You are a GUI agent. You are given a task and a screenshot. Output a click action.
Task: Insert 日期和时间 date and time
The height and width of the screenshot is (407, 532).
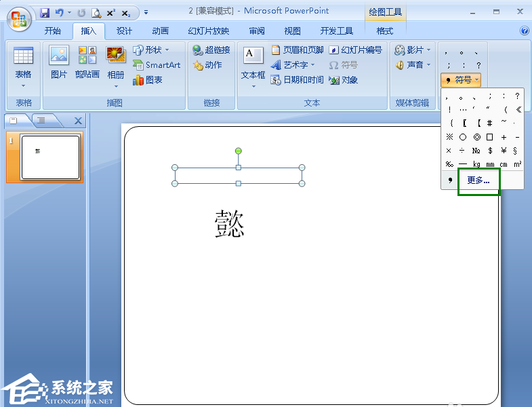297,80
